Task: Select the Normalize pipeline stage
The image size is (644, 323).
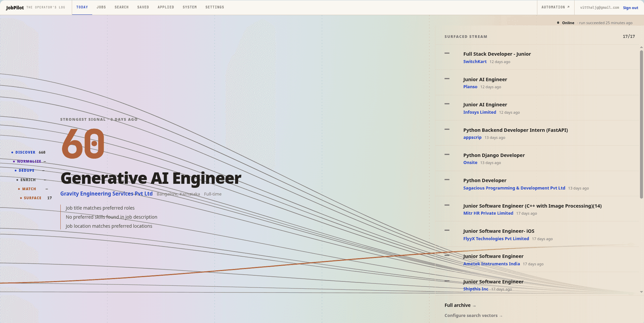Action: (x=29, y=161)
